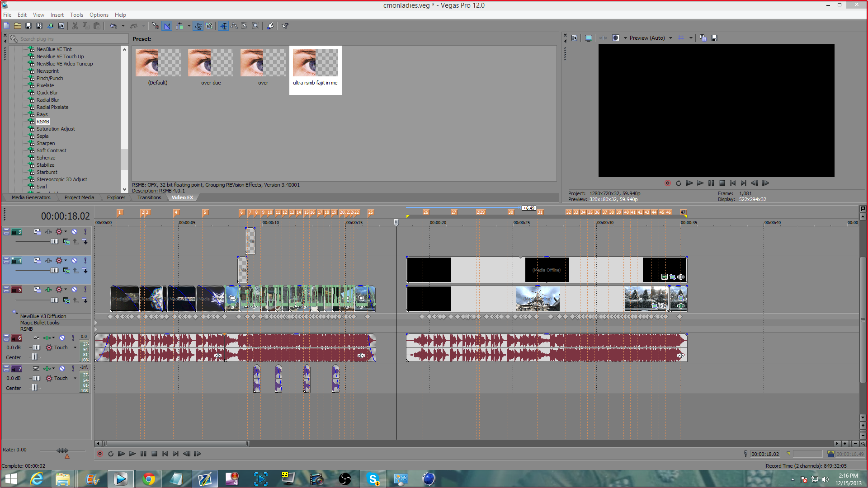Mute video track 4
This screenshot has width=868, height=488.
coord(74,261)
